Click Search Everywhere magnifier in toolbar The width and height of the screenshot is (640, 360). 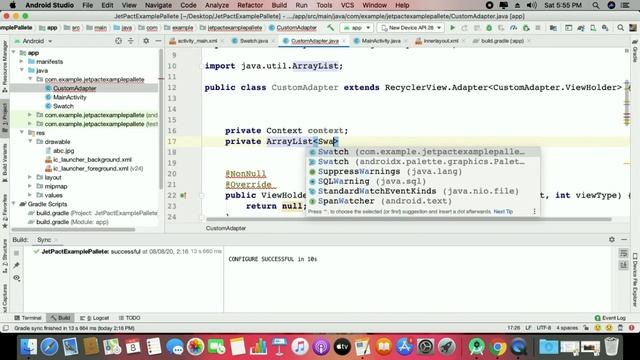click(x=620, y=28)
